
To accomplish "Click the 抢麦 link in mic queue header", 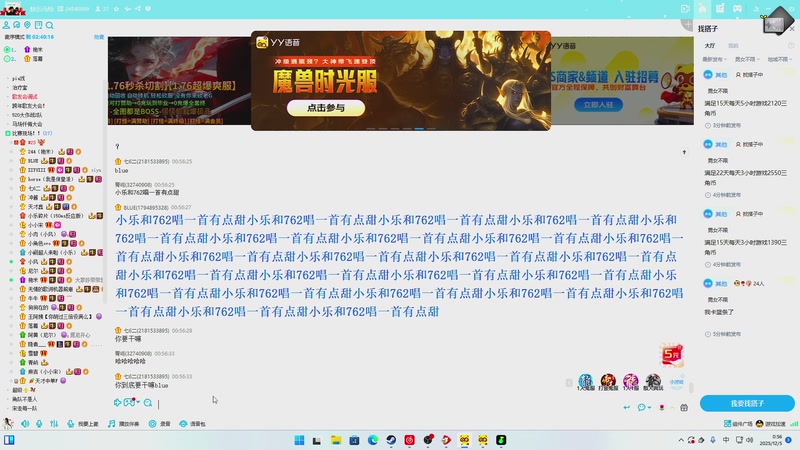I will [99, 37].
